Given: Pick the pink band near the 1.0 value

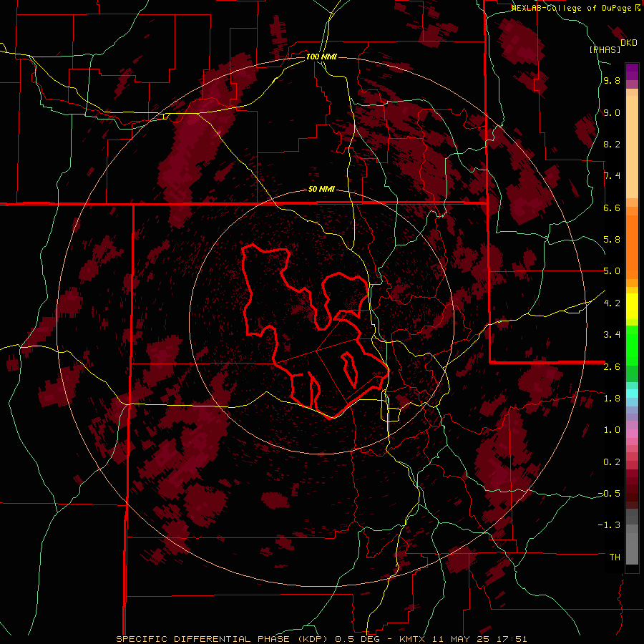Looking at the screenshot, I should [632, 434].
